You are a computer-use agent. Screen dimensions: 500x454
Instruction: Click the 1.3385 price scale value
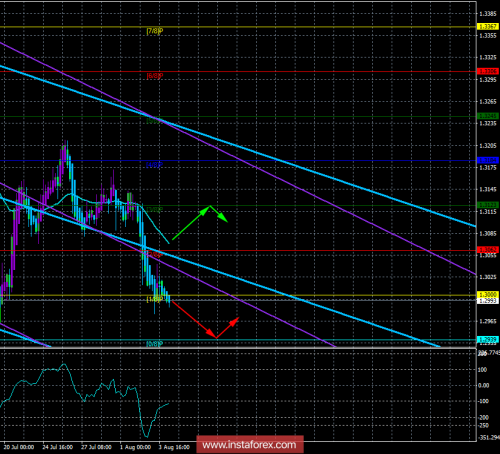pyautogui.click(x=488, y=14)
